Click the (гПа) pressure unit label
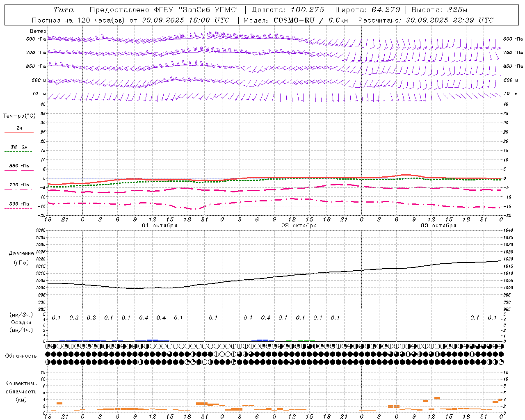Screen dimensions: 525x420 [x=21, y=263]
